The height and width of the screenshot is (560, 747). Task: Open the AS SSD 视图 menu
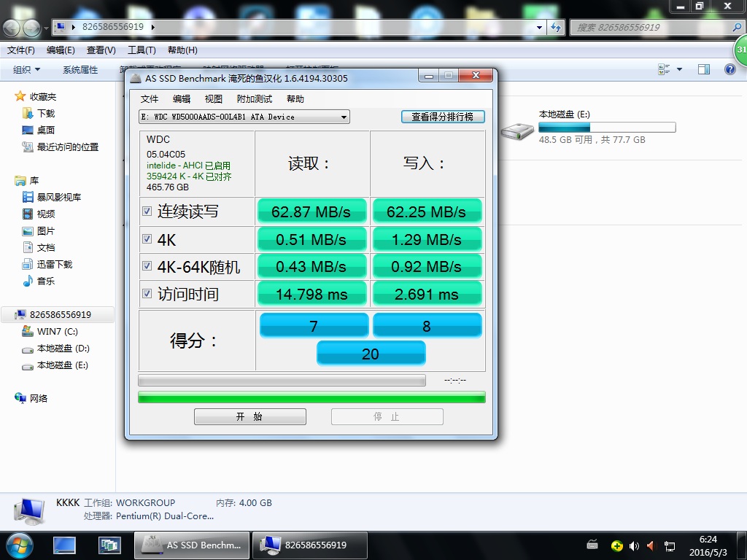coord(213,99)
